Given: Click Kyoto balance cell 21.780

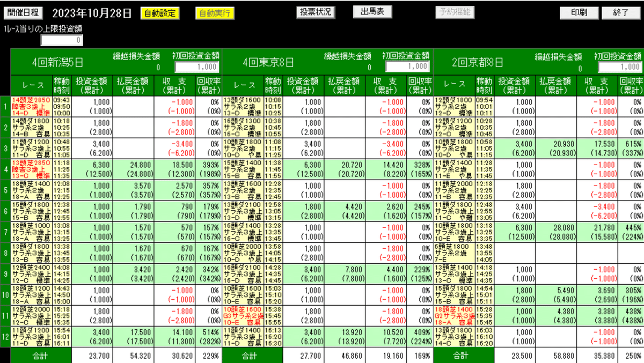Looking at the screenshot, I should (598, 232).
